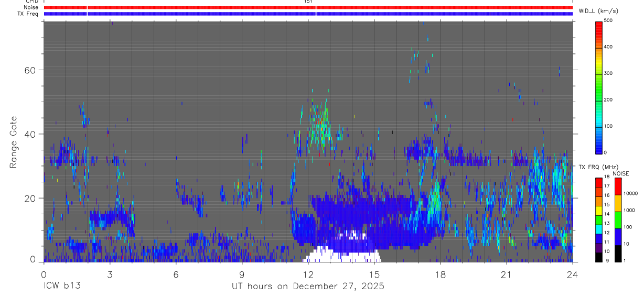Select the yellow segment of TX FRQ colorbar
The height and width of the screenshot is (297, 644).
coord(598,211)
